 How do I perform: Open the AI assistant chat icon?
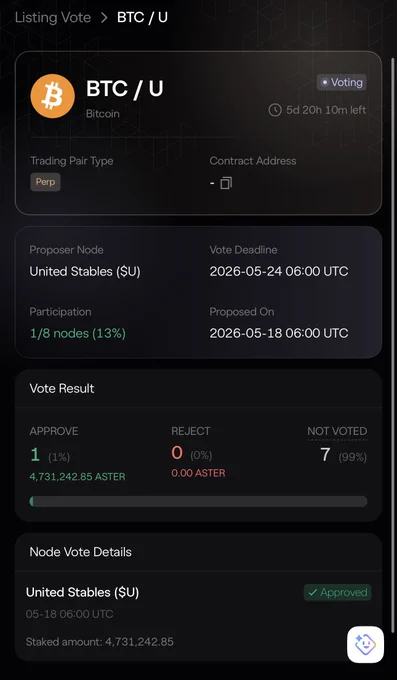coord(365,644)
